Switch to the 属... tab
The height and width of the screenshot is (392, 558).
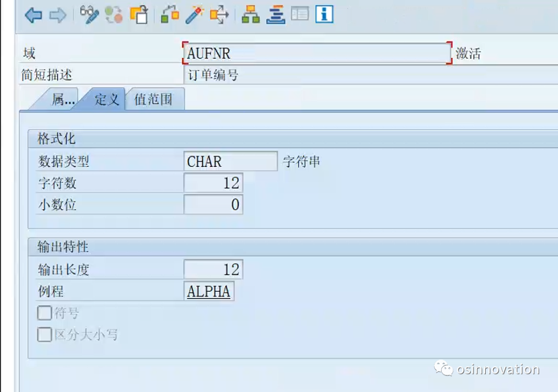click(x=59, y=99)
